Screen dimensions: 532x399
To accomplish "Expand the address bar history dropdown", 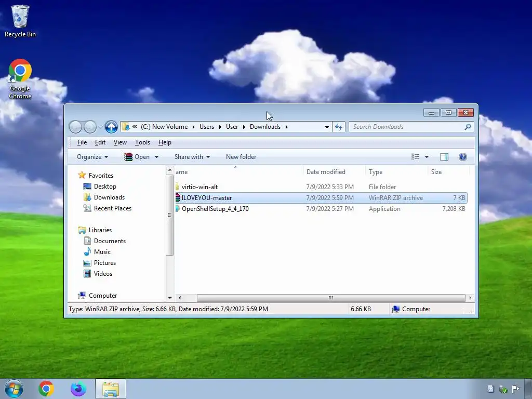I will coord(327,127).
